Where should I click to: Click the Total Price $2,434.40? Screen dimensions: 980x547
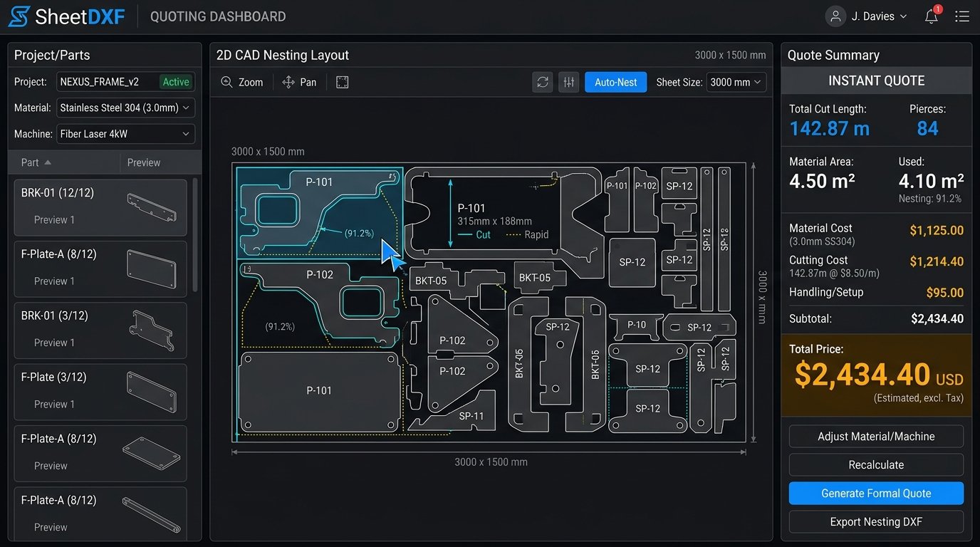862,374
